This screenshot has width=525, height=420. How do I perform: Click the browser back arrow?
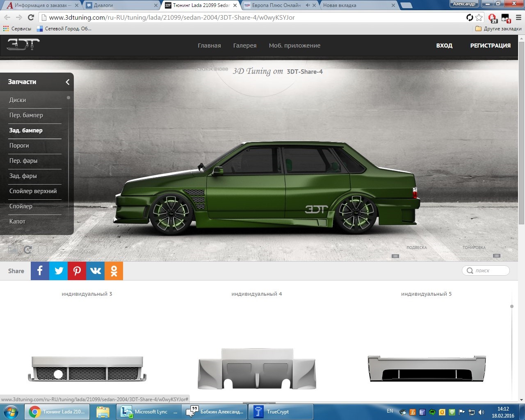pos(7,17)
